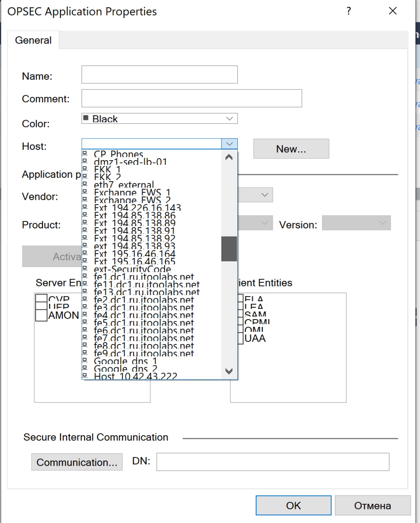Open the Color dropdown showing Black
Image resolution: width=420 pixels, height=523 pixels.
pyautogui.click(x=159, y=118)
